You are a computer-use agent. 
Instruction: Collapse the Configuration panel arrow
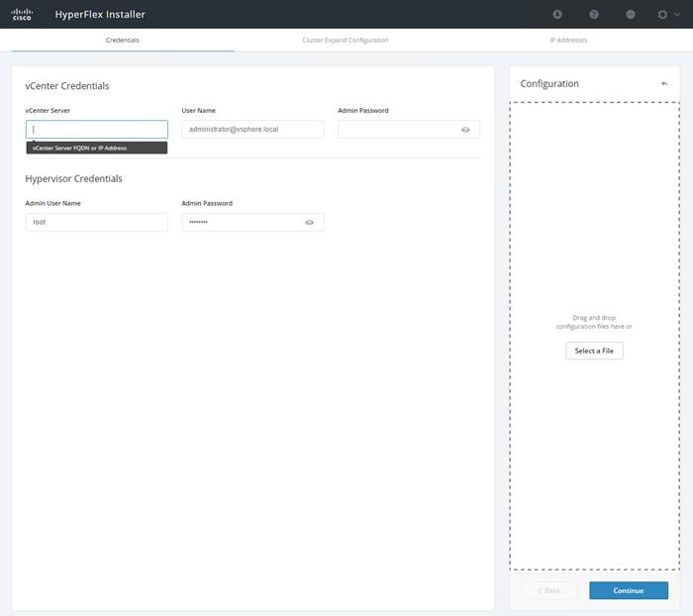[x=664, y=83]
